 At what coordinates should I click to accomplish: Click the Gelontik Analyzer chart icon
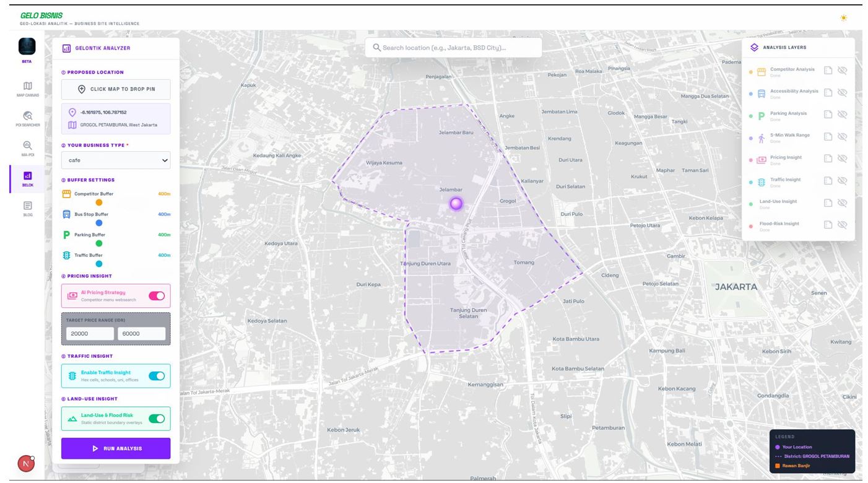click(x=66, y=48)
